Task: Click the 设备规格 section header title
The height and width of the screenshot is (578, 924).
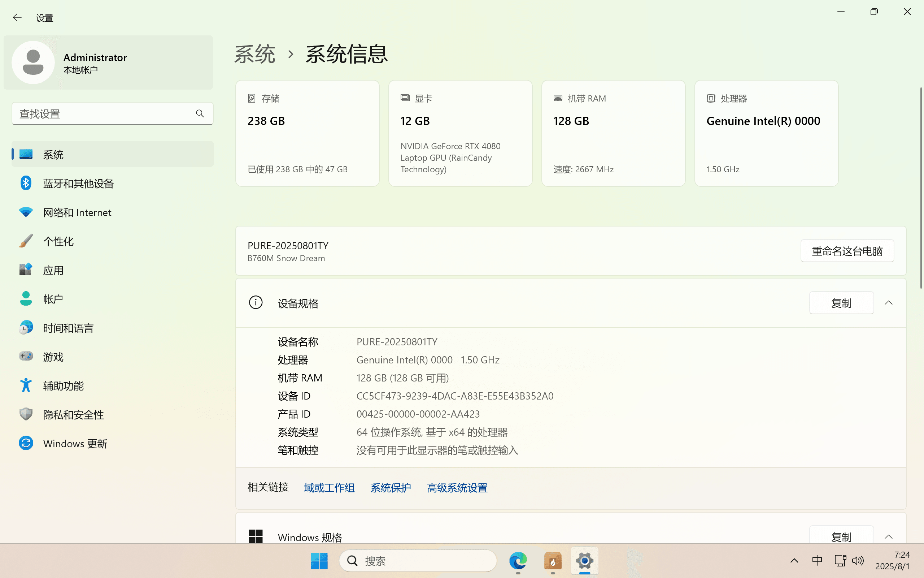Action: 298,303
